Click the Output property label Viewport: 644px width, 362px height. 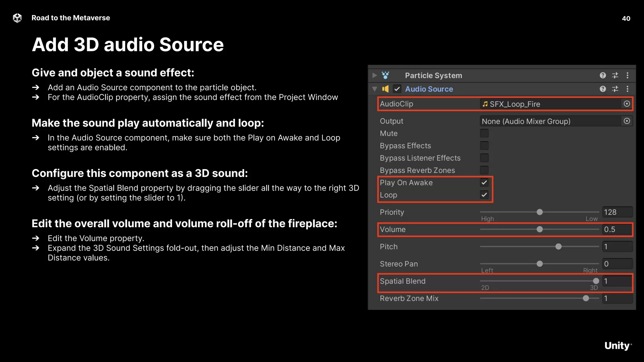(x=391, y=121)
